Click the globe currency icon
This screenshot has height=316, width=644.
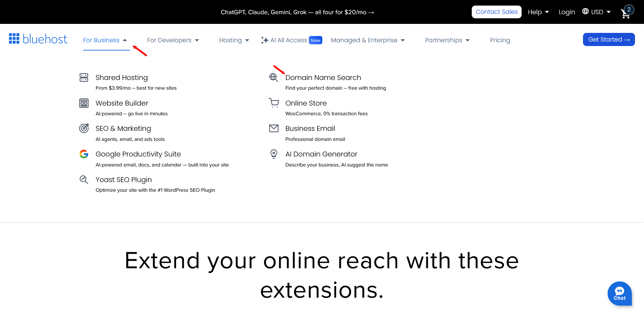[585, 11]
